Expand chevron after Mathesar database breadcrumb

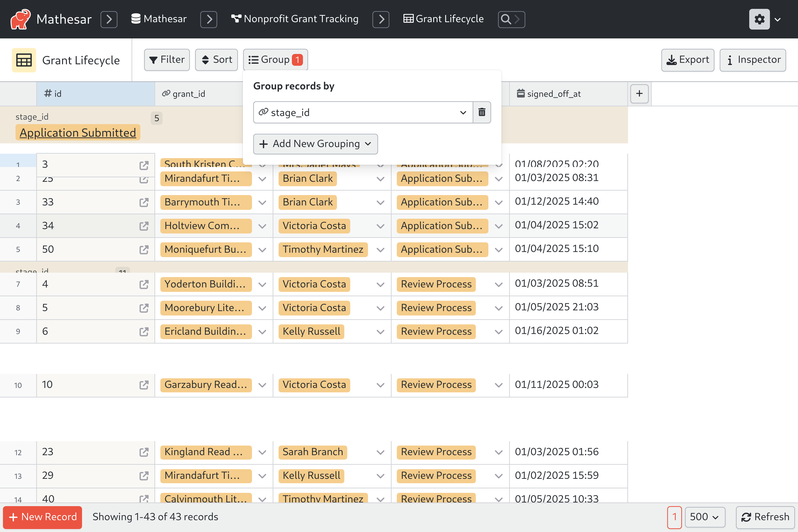(209, 19)
